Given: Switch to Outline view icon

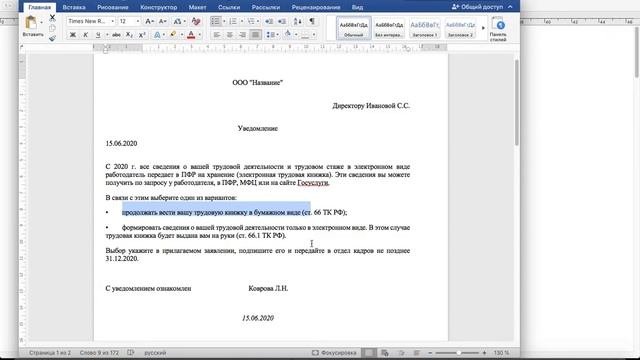Looking at the screenshot, I should click(x=401, y=353).
